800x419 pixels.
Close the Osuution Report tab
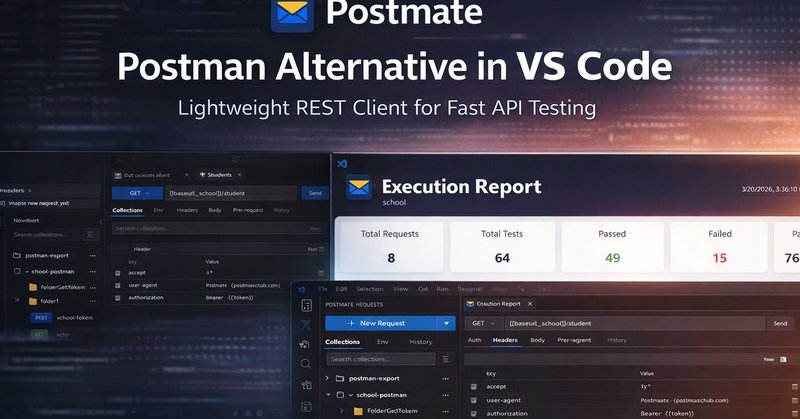coord(530,304)
